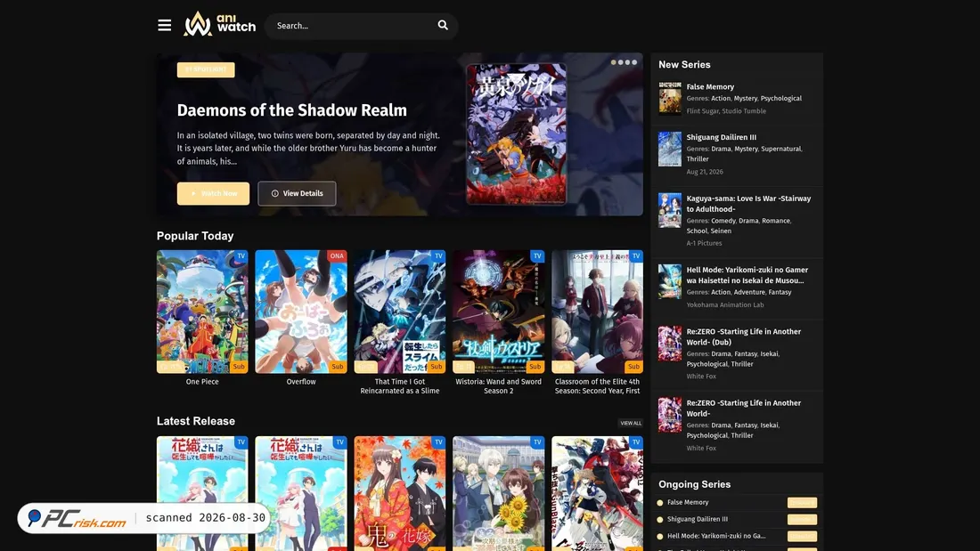980x551 pixels.
Task: Click White Fox under Re:ZERO (Dub)
Action: (x=701, y=377)
